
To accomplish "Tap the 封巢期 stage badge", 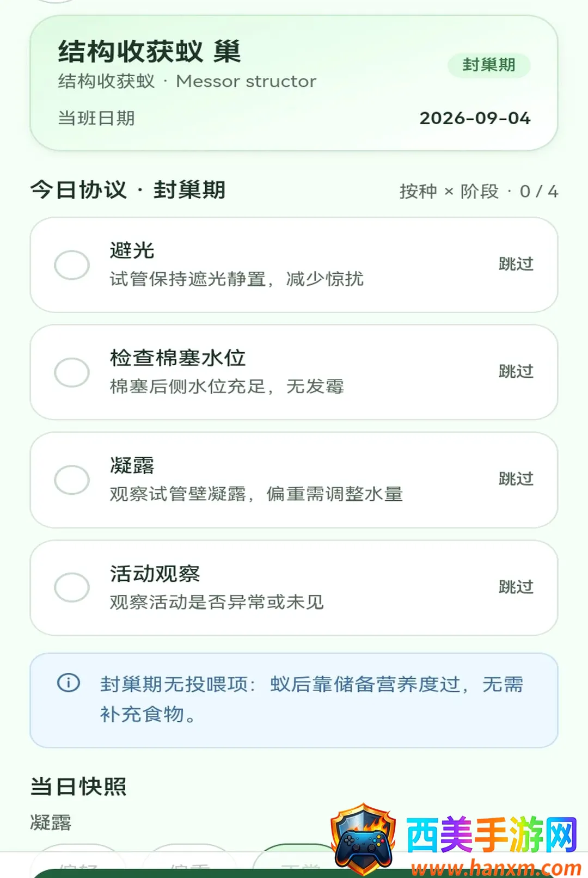I will coord(489,65).
